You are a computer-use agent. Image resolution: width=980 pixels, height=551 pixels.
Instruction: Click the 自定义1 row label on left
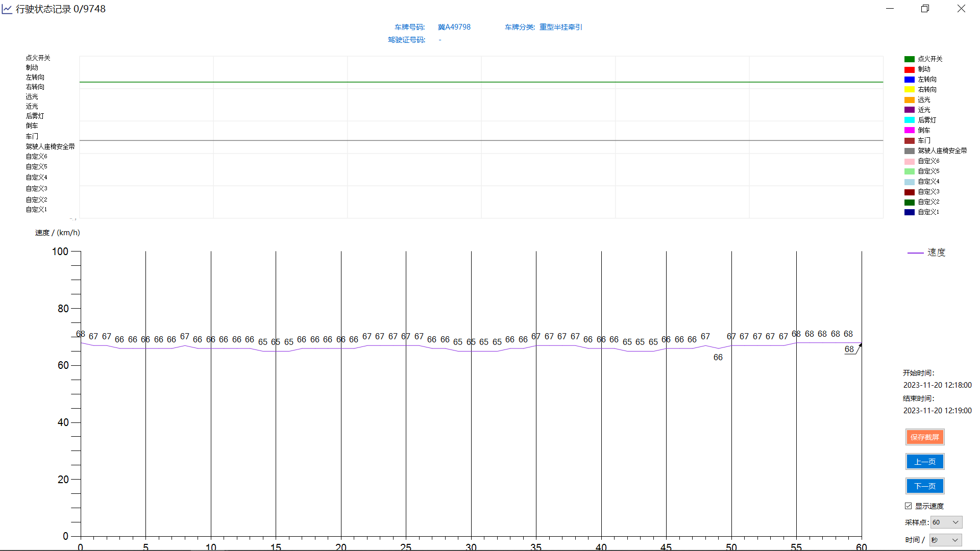tap(37, 209)
